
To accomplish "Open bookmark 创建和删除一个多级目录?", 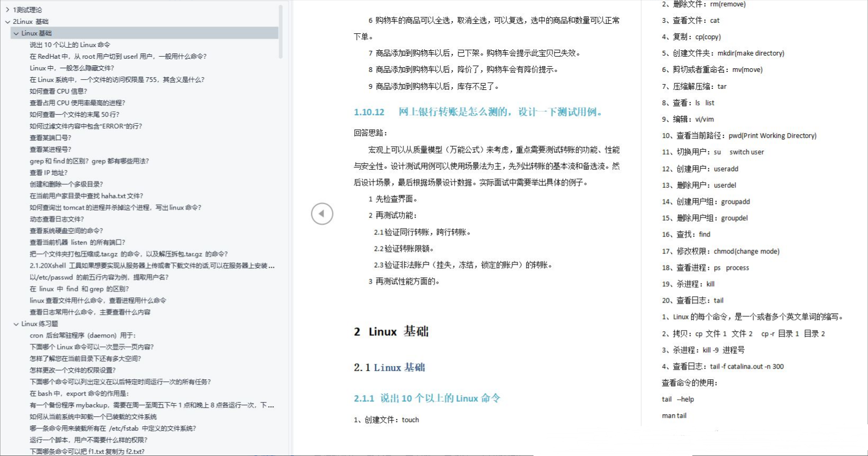I will [x=67, y=185].
